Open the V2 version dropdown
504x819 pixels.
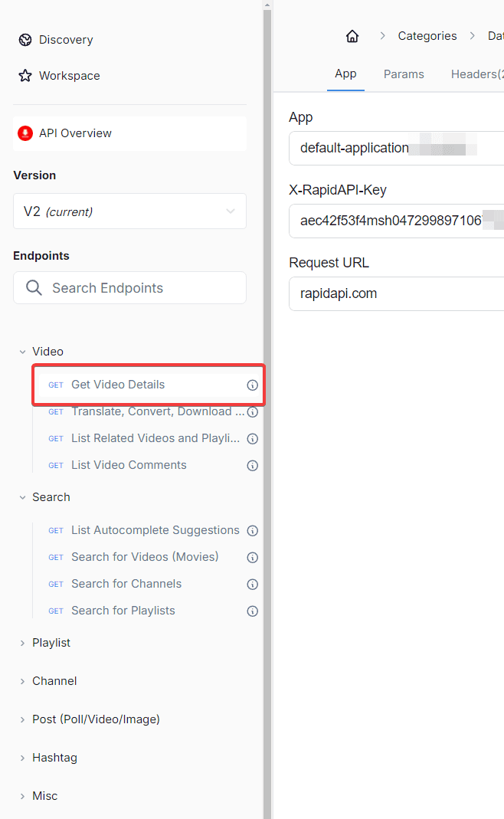(129, 211)
